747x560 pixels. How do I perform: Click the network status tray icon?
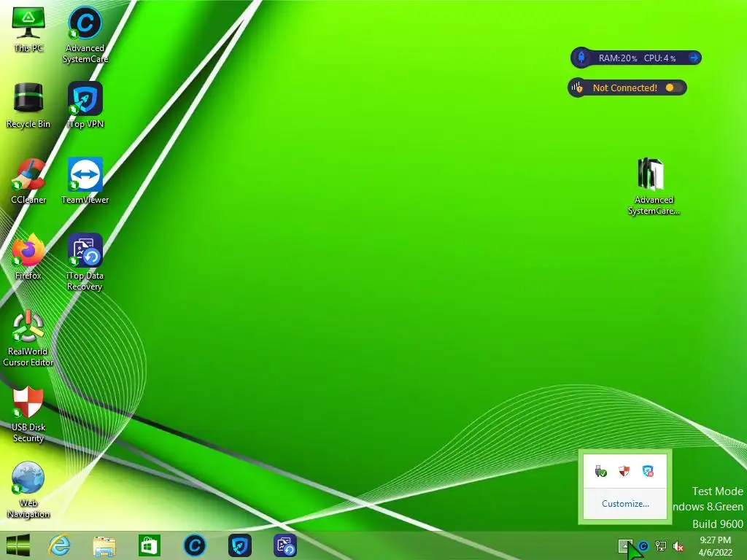[x=661, y=546]
